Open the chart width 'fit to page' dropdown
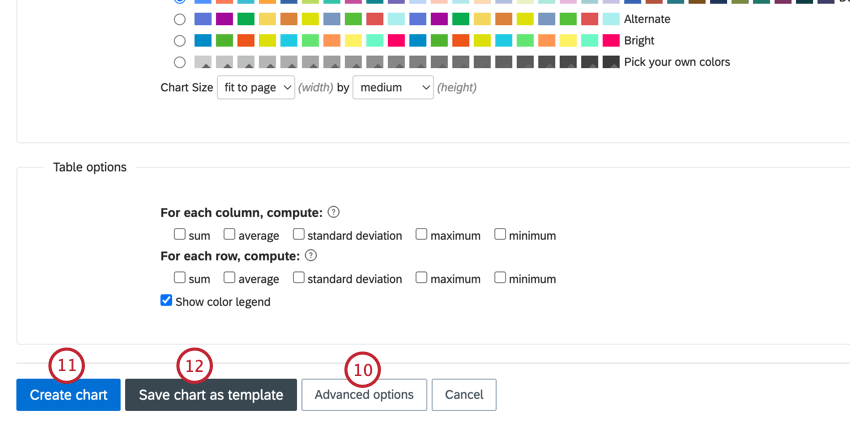Screen dimensions: 850x425 tap(256, 87)
